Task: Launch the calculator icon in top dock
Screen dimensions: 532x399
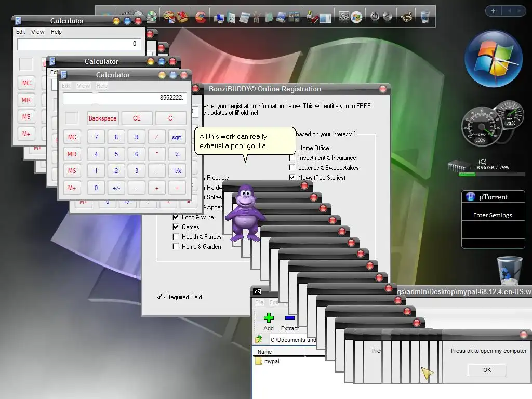Action: tap(244, 17)
